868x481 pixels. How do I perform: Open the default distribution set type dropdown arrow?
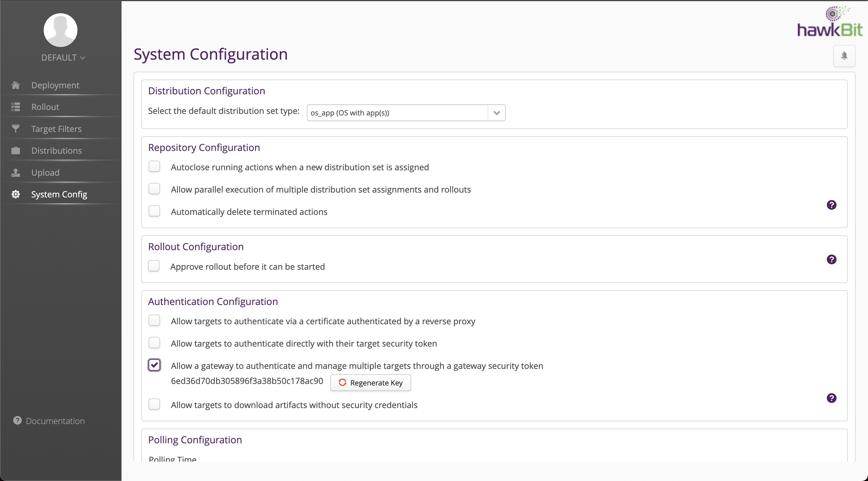point(496,113)
